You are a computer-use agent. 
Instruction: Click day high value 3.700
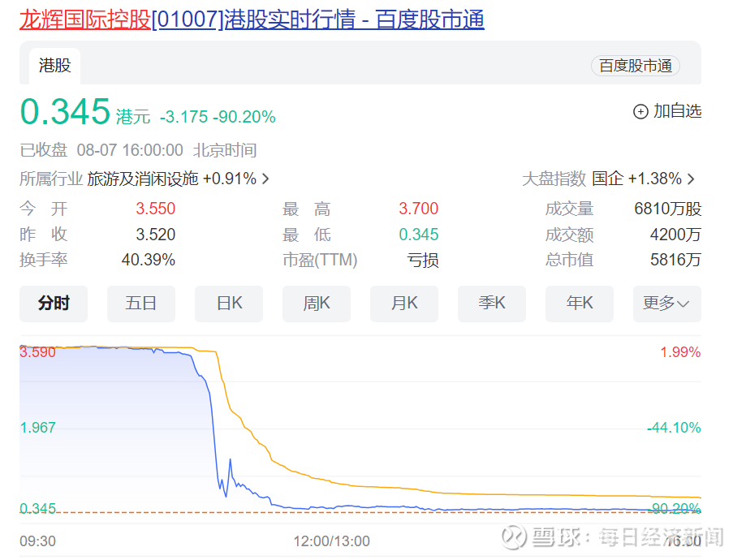tap(418, 209)
